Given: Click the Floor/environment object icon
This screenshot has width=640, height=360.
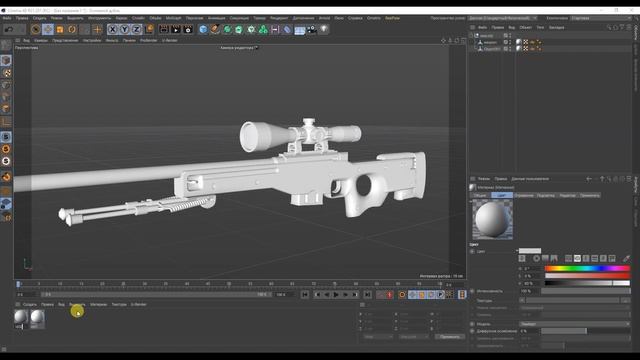Looking at the screenshot, I should pos(300,30).
